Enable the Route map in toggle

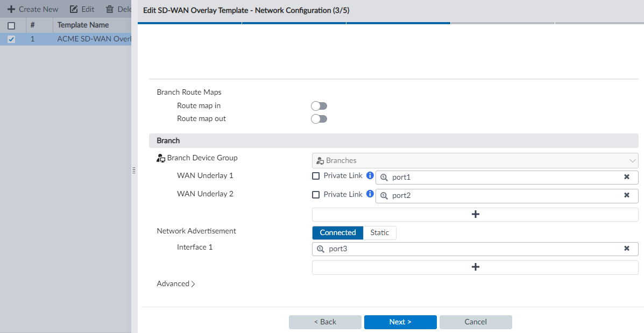319,106
